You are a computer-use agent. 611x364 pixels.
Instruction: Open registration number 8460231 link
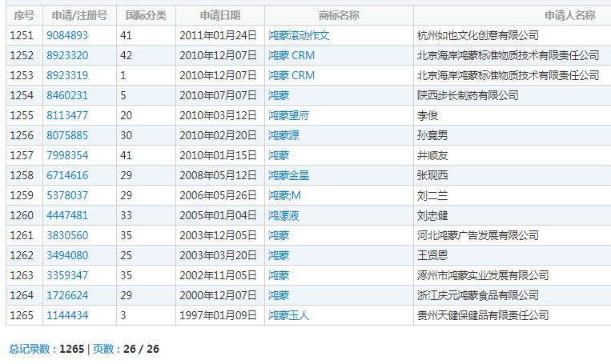tap(67, 95)
